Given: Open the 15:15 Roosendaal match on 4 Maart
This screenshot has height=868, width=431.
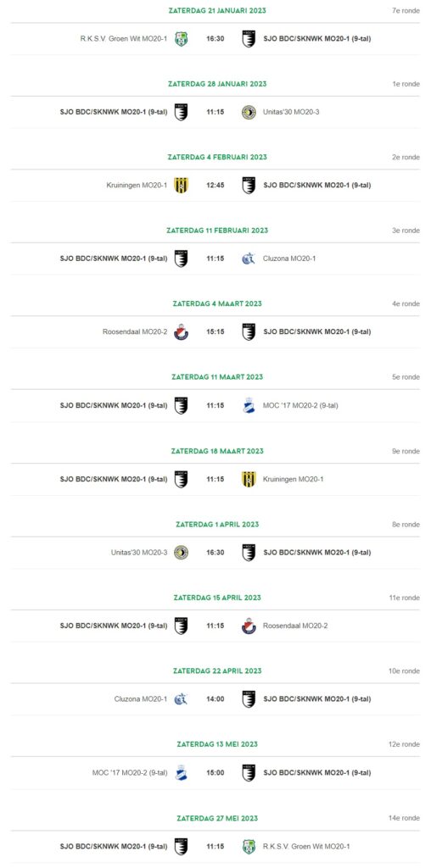Looking at the screenshot, I should (215, 332).
